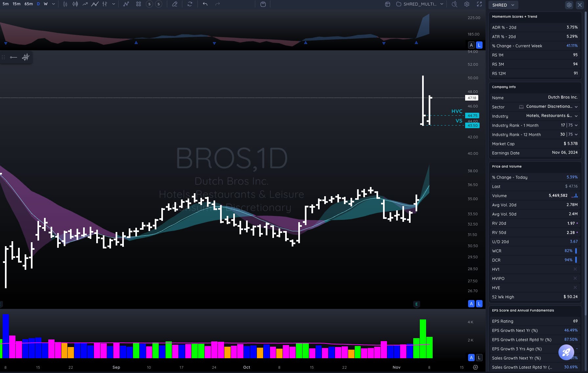This screenshot has height=373, width=588.
Task: Open time axis settings gear icon
Action: point(475,367)
